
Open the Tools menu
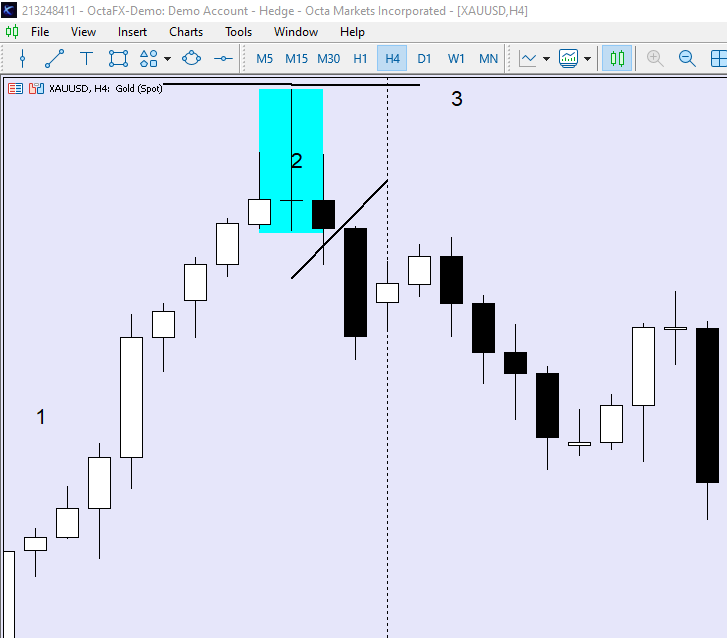coord(238,32)
